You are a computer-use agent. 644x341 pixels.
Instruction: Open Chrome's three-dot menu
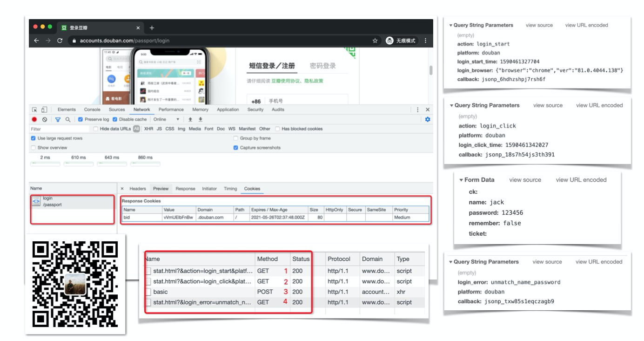coord(425,41)
